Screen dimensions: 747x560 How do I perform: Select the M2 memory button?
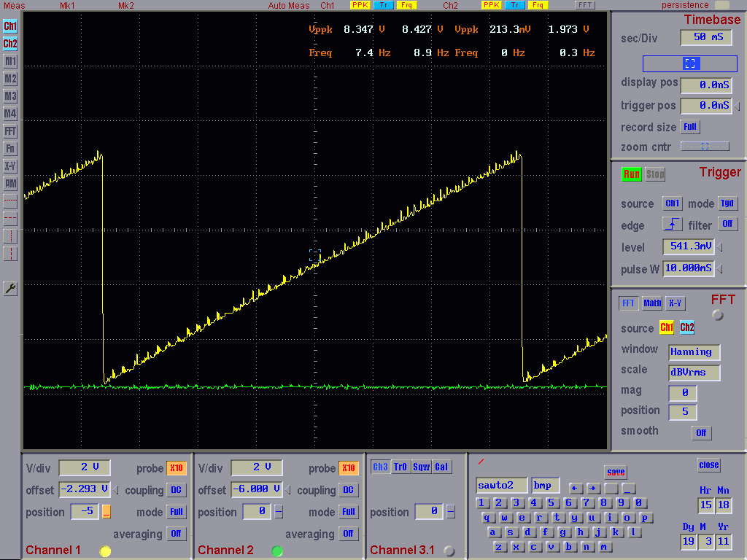pos(10,79)
